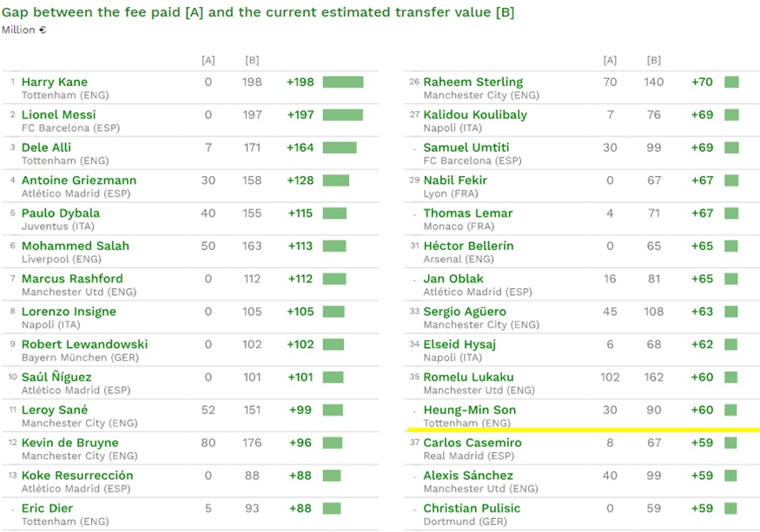Click the [A] column header in left table

pyautogui.click(x=208, y=61)
